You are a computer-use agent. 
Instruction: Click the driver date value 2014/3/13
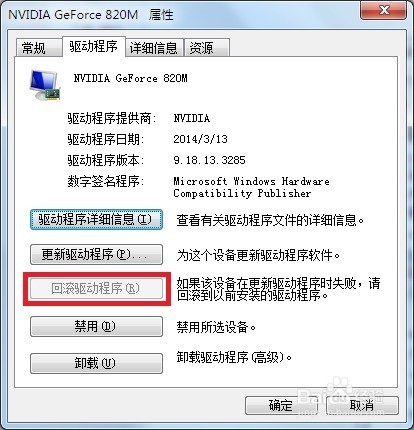coord(200,139)
